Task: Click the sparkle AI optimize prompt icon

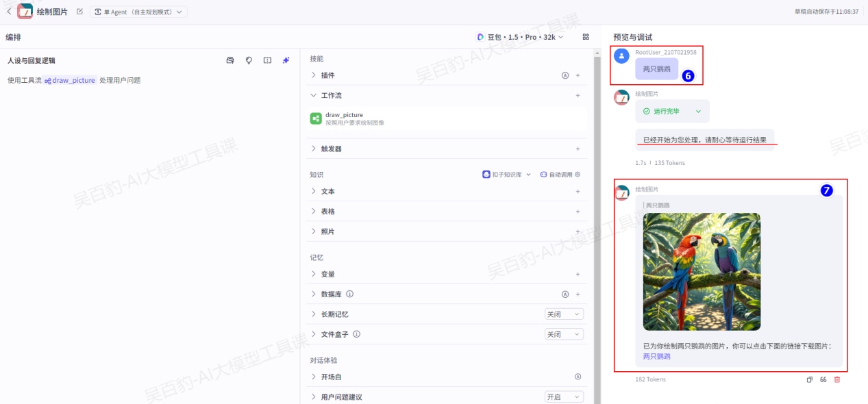Action: [x=286, y=60]
